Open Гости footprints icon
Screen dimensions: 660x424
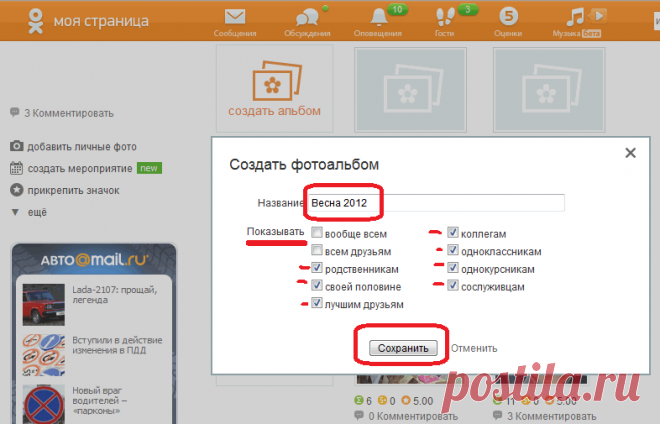[x=445, y=17]
